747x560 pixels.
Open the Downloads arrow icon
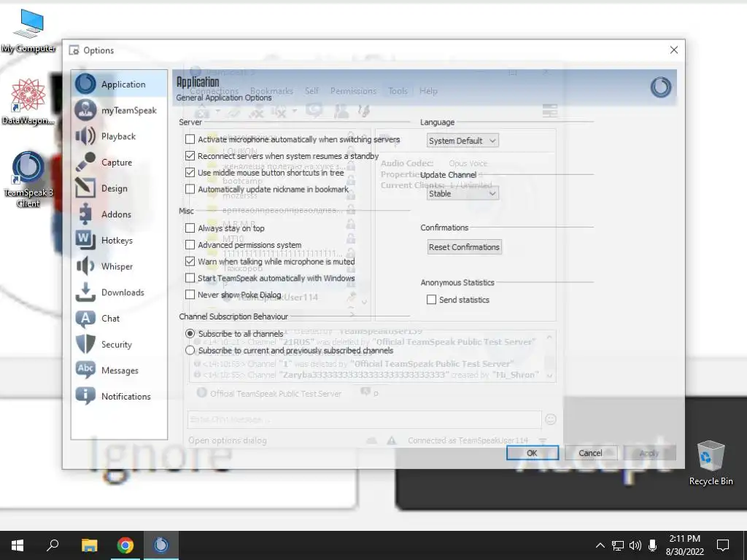(x=85, y=292)
